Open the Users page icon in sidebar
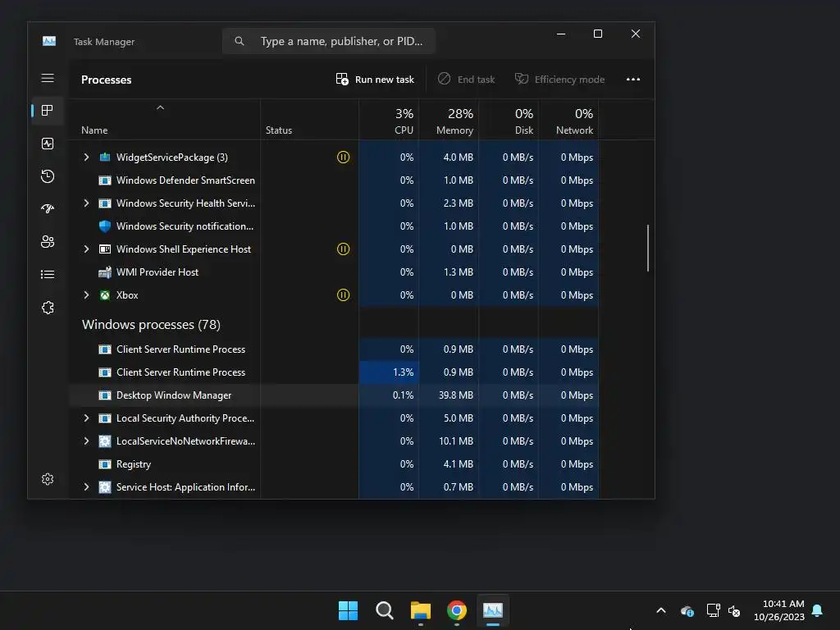The height and width of the screenshot is (630, 840). (47, 242)
